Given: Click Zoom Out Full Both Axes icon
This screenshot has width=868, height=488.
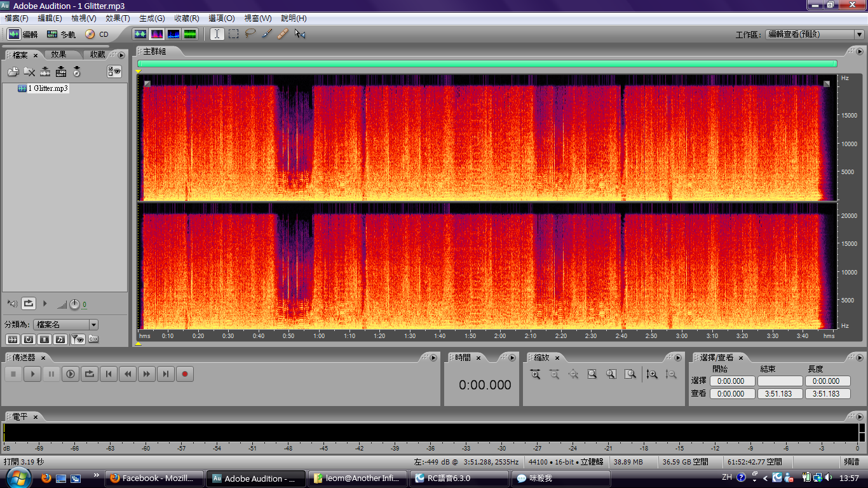Looking at the screenshot, I should point(573,374).
